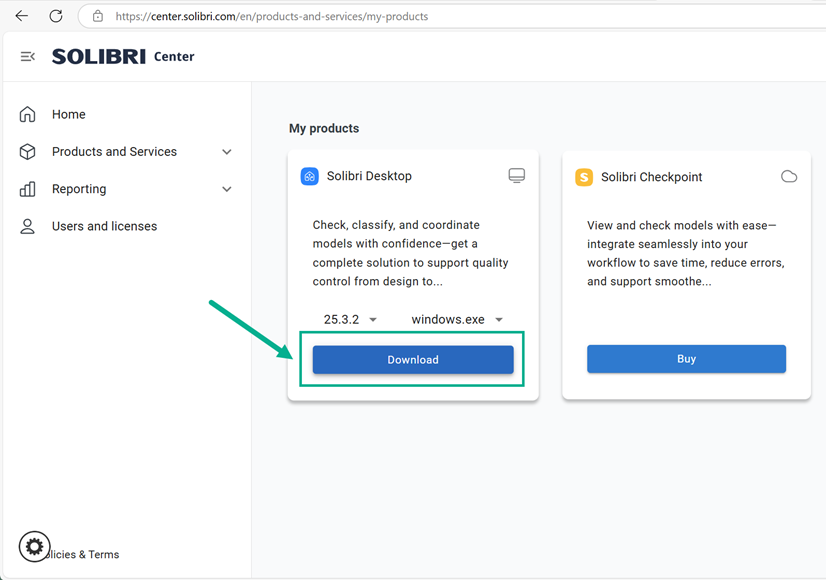Click the Reporting bar chart icon

28,189
